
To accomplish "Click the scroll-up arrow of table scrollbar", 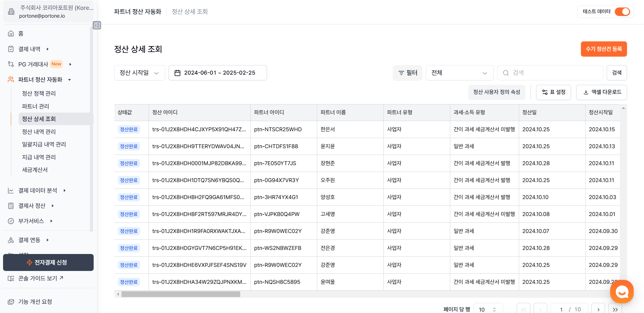I will pos(623,108).
